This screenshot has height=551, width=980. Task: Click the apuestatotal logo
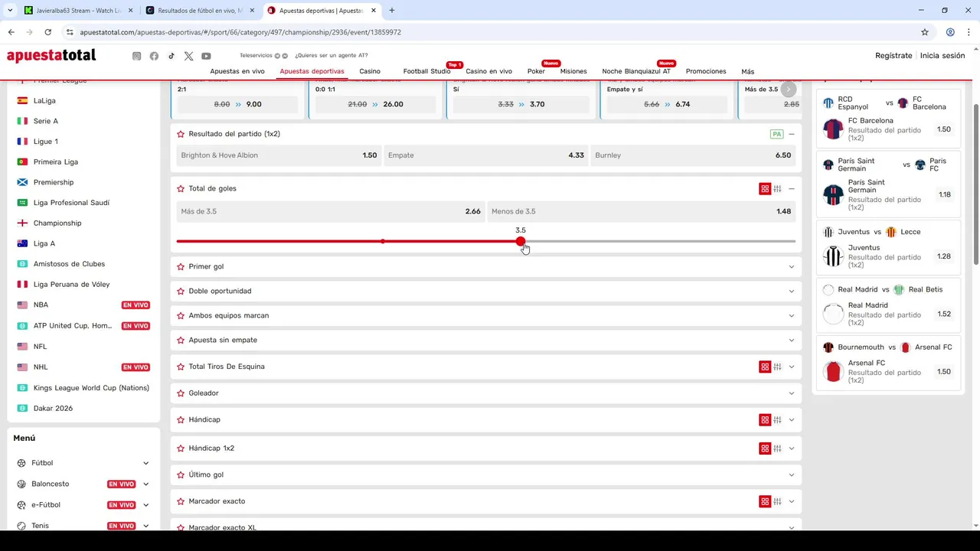51,55
